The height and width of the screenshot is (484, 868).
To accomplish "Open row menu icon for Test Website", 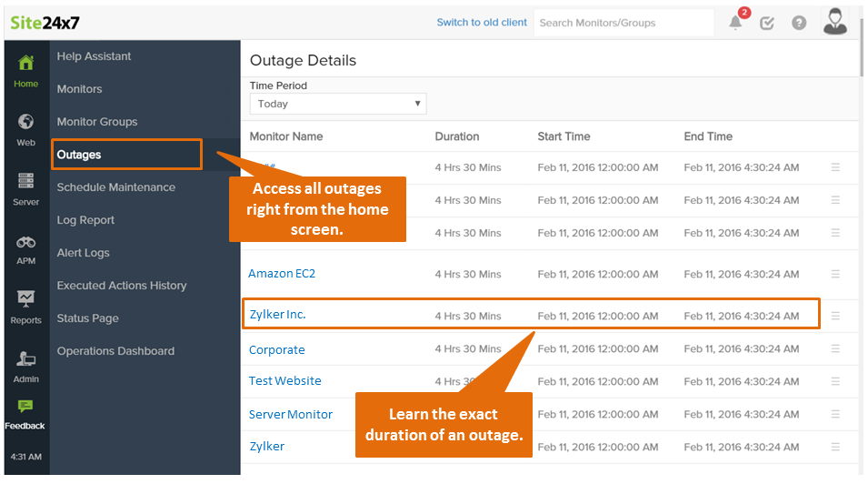I will pos(835,381).
